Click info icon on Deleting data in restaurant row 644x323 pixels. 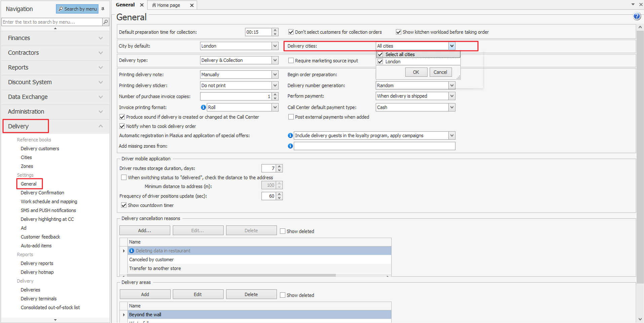click(x=132, y=251)
